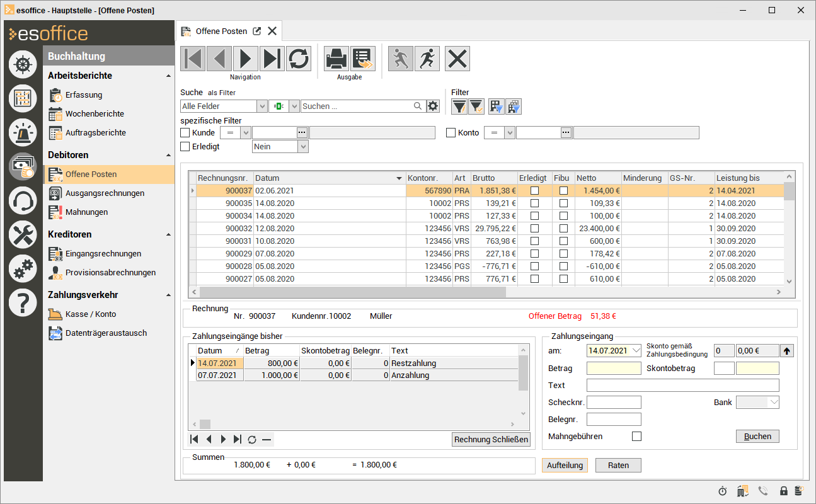Image resolution: width=816 pixels, height=504 pixels.
Task: Click the Rechnung Schließen button
Action: pos(491,440)
